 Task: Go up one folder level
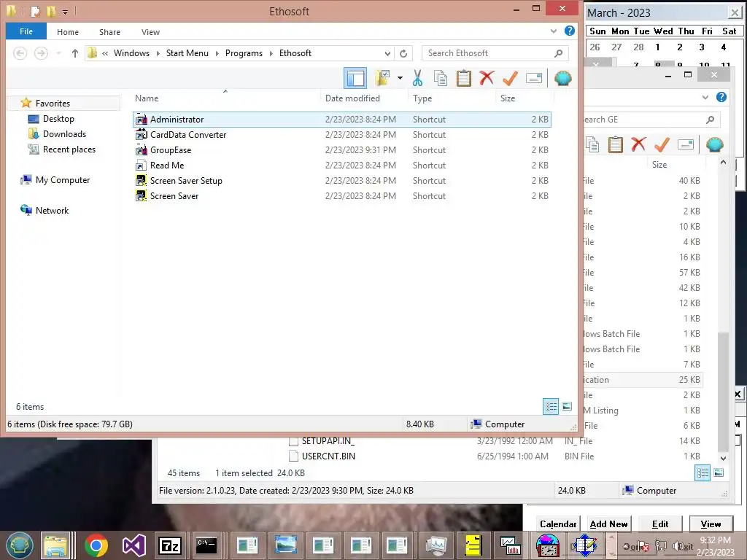[x=75, y=52]
